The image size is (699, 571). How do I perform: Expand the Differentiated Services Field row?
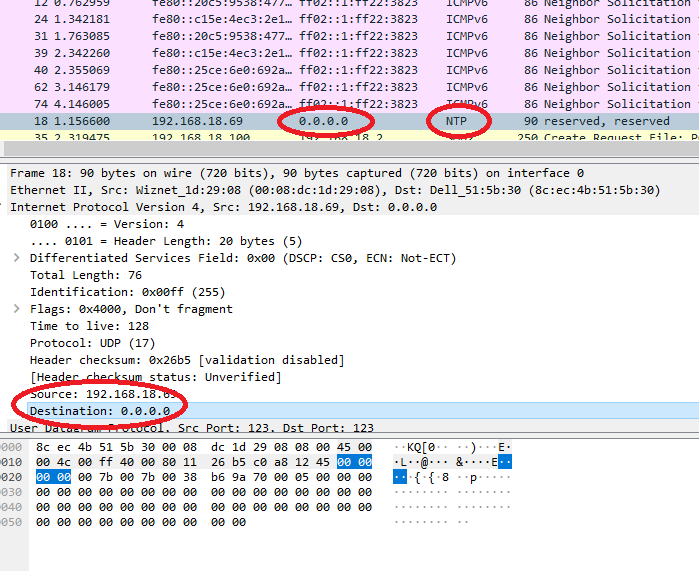16,258
